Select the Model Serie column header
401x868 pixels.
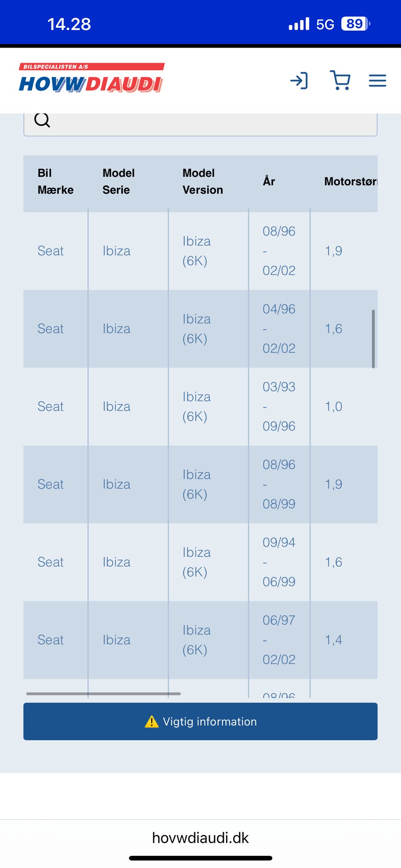119,181
